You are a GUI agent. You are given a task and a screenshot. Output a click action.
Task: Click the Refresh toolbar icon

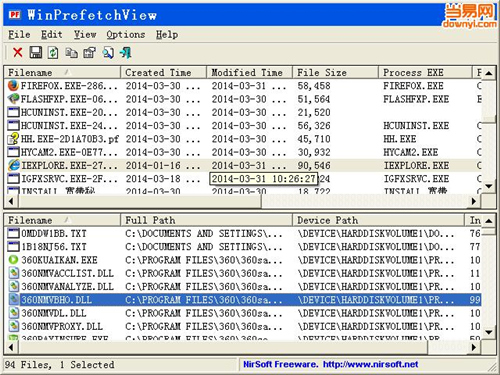point(53,53)
